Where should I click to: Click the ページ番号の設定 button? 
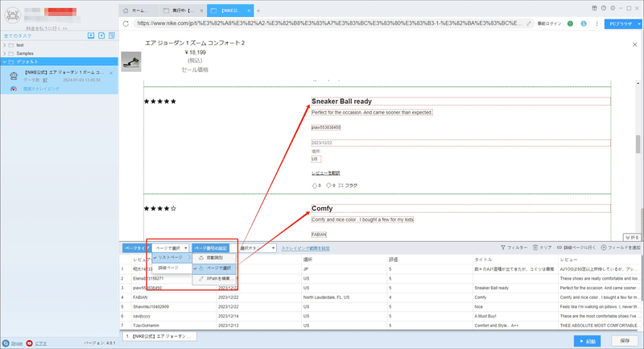coord(210,248)
